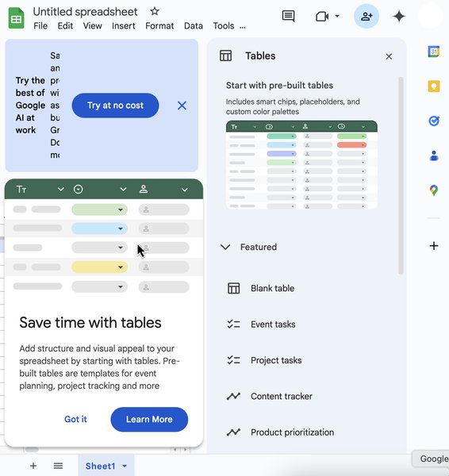This screenshot has width=449, height=476.
Task: Click the pre-built tables preview thumbnail
Action: 301,165
